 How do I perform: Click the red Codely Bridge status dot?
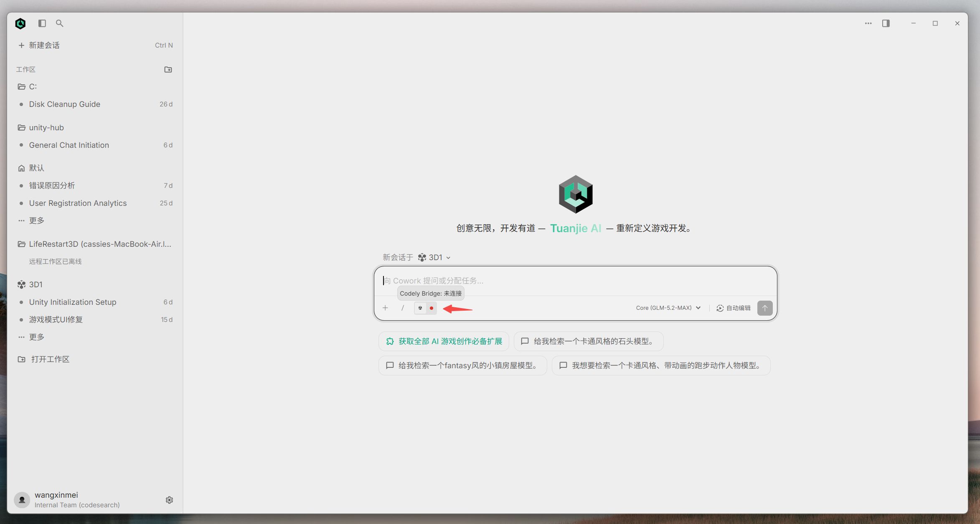click(x=432, y=308)
